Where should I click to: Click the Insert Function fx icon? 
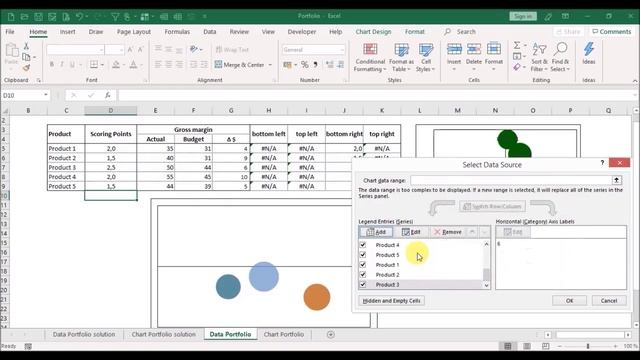click(107, 95)
